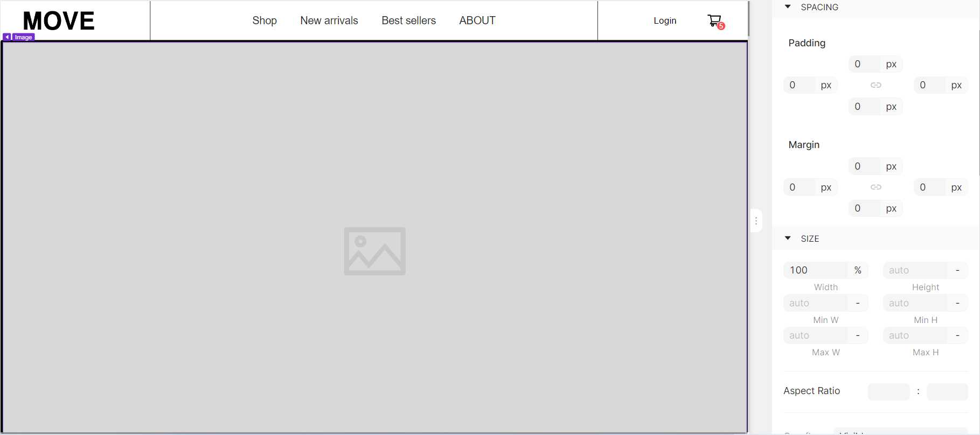Open the Min H unit dropdown
980x435 pixels.
[957, 303]
